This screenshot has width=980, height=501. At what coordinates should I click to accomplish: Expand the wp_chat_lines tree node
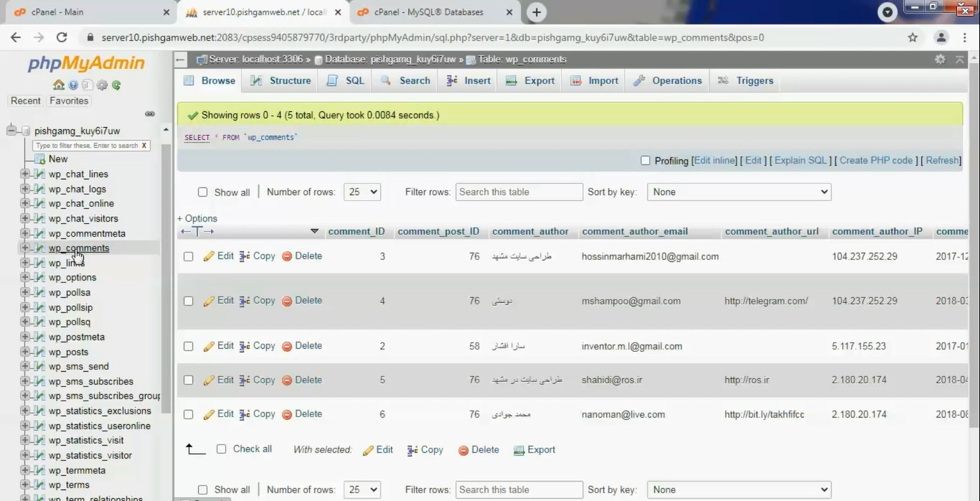25,174
